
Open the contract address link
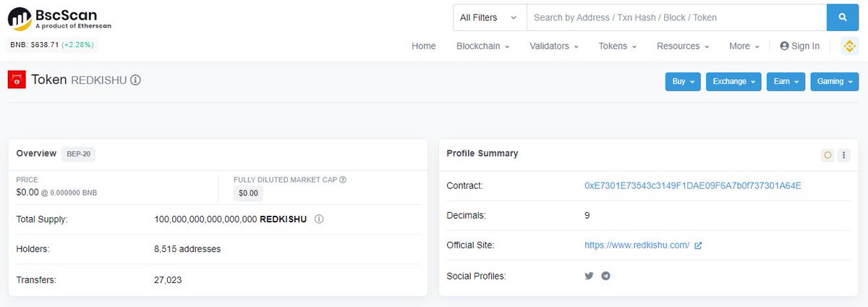pyautogui.click(x=693, y=186)
